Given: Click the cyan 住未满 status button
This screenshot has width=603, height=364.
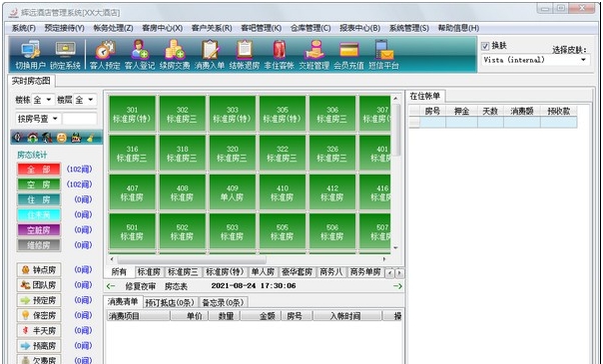Looking at the screenshot, I should pos(39,214).
